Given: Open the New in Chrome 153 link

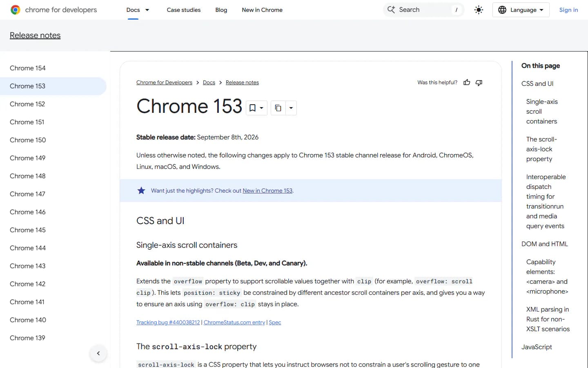Looking at the screenshot, I should coord(267,191).
